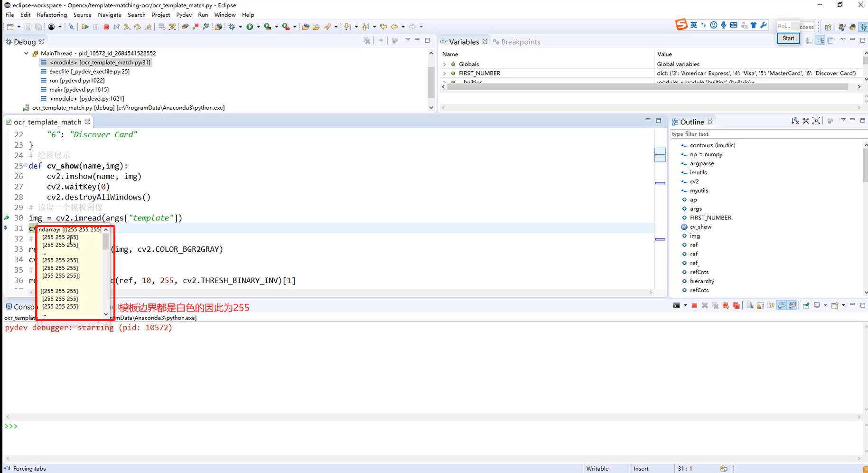
Task: Open the Pydev menu
Action: point(184,15)
